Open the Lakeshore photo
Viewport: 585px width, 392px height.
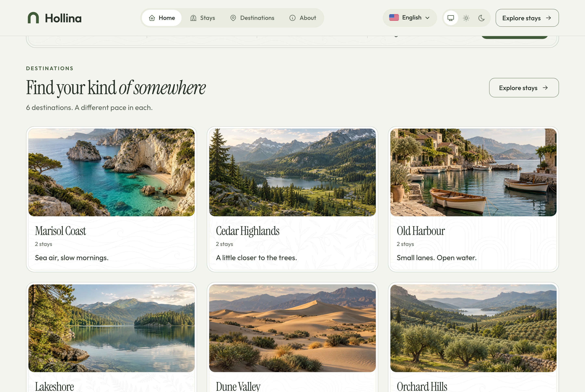pos(111,328)
